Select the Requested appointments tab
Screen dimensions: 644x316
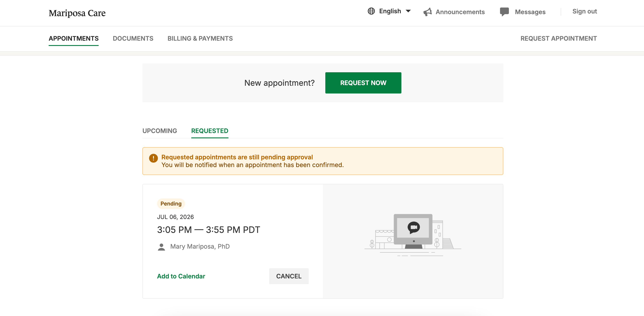point(209,131)
